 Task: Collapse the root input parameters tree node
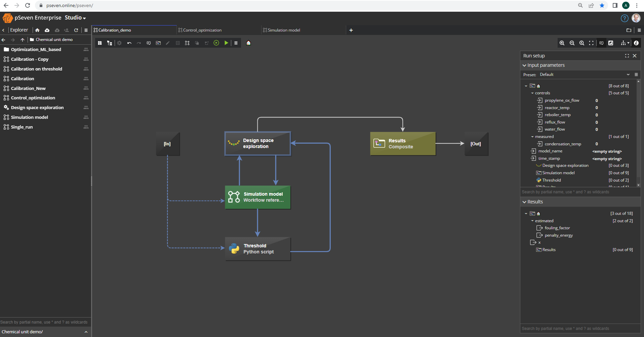click(526, 86)
